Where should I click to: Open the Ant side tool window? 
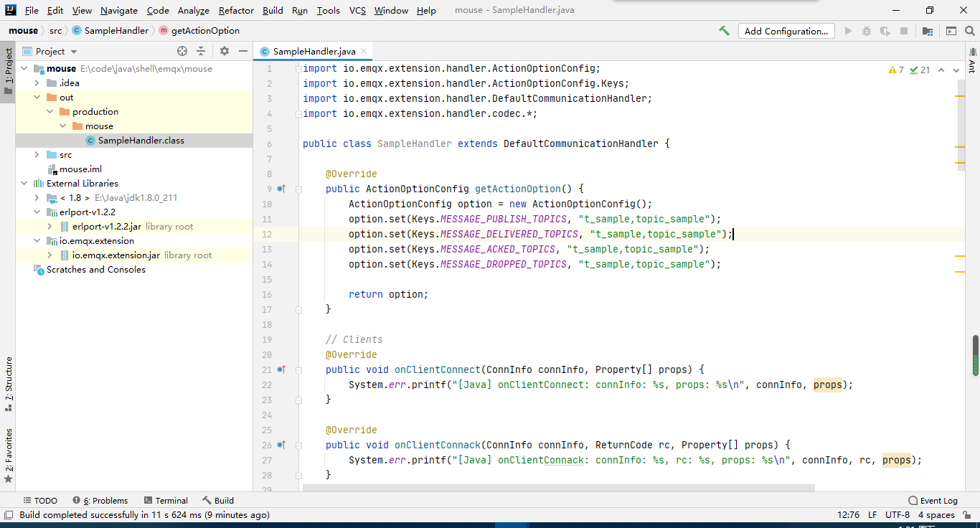972,60
